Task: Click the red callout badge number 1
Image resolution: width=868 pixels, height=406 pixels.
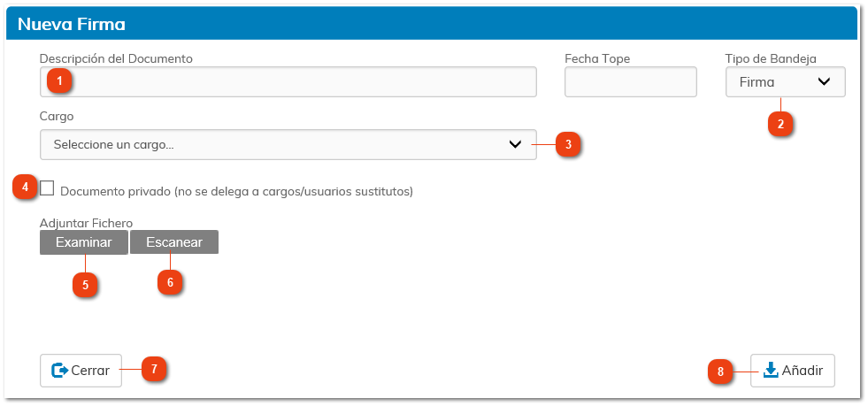Action: click(59, 82)
